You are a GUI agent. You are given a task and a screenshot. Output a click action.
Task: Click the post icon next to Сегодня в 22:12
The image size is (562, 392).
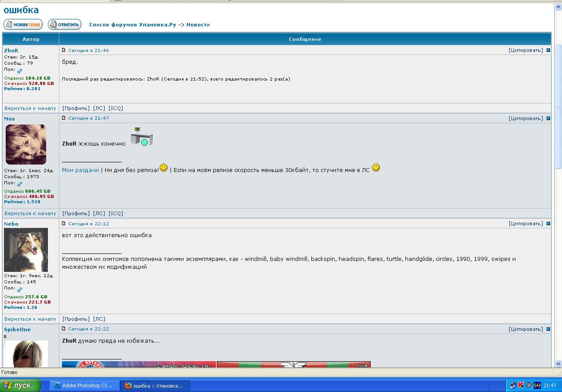pyautogui.click(x=63, y=223)
